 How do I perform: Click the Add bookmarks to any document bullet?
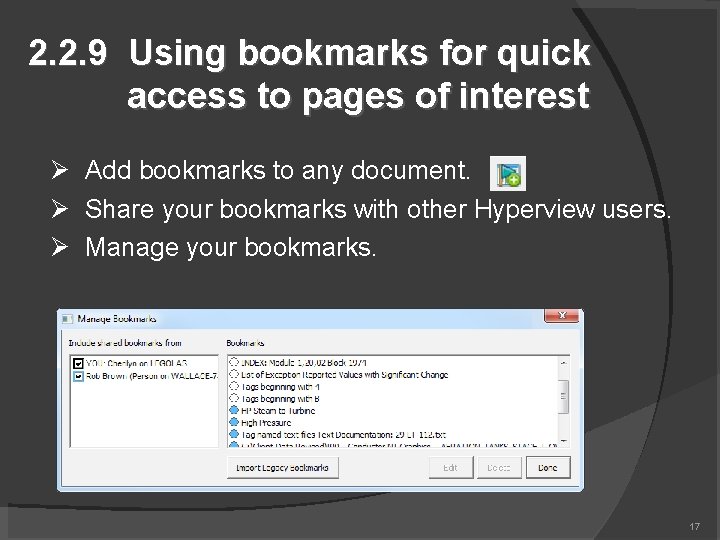(277, 170)
